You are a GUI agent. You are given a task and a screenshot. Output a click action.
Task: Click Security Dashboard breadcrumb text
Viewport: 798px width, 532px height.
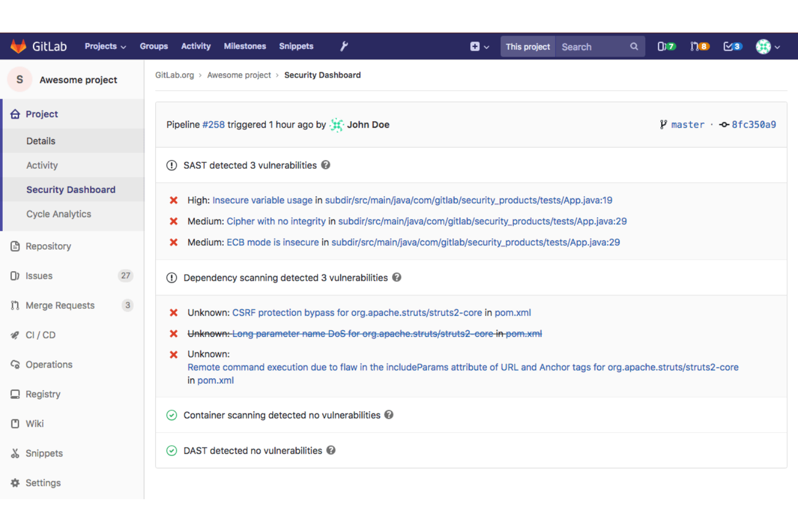322,75
